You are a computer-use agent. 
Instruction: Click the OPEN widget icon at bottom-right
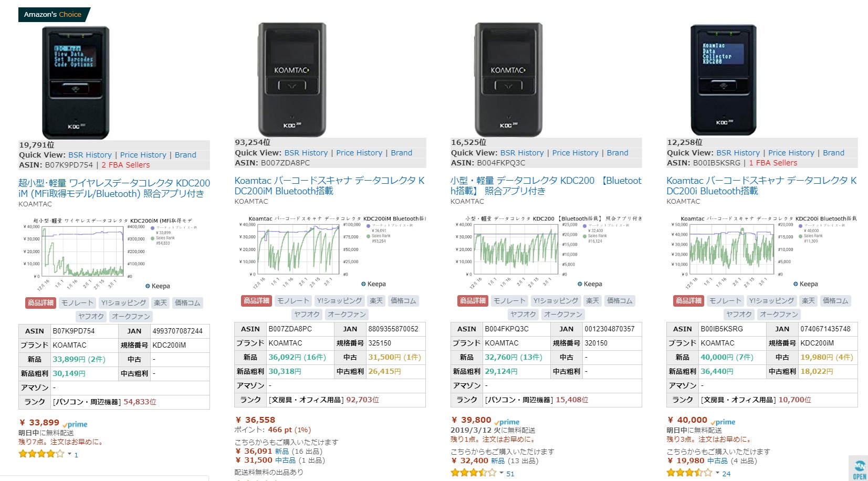[x=859, y=469]
